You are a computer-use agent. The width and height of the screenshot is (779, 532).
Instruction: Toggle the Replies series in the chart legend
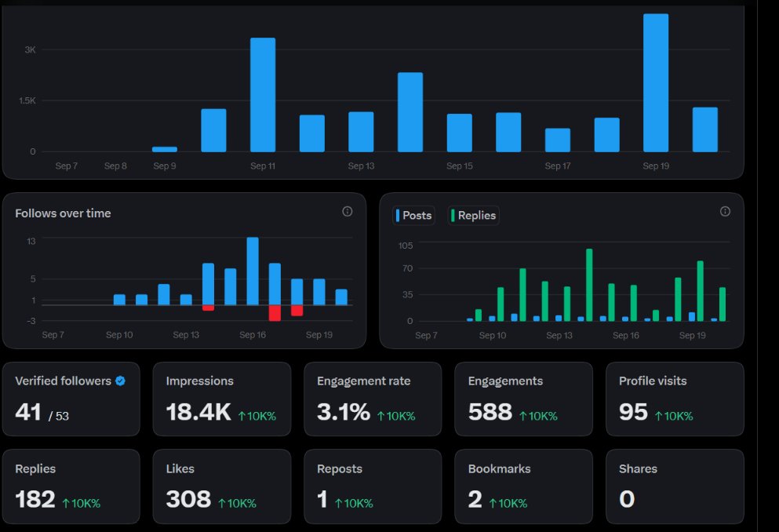pos(474,216)
